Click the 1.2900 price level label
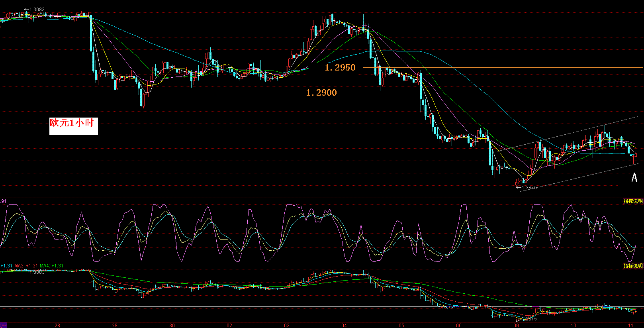Image resolution: width=644 pixels, height=328 pixels. point(321,93)
